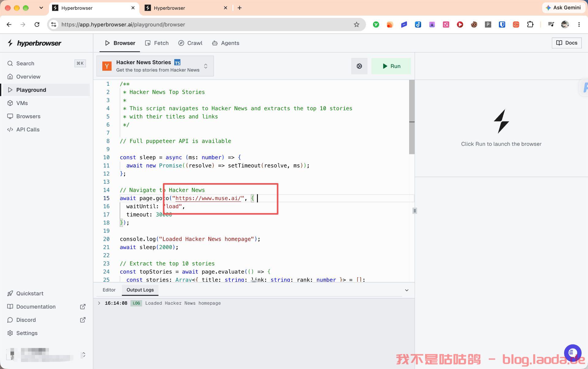Open Browsers section in sidebar

(x=47, y=116)
